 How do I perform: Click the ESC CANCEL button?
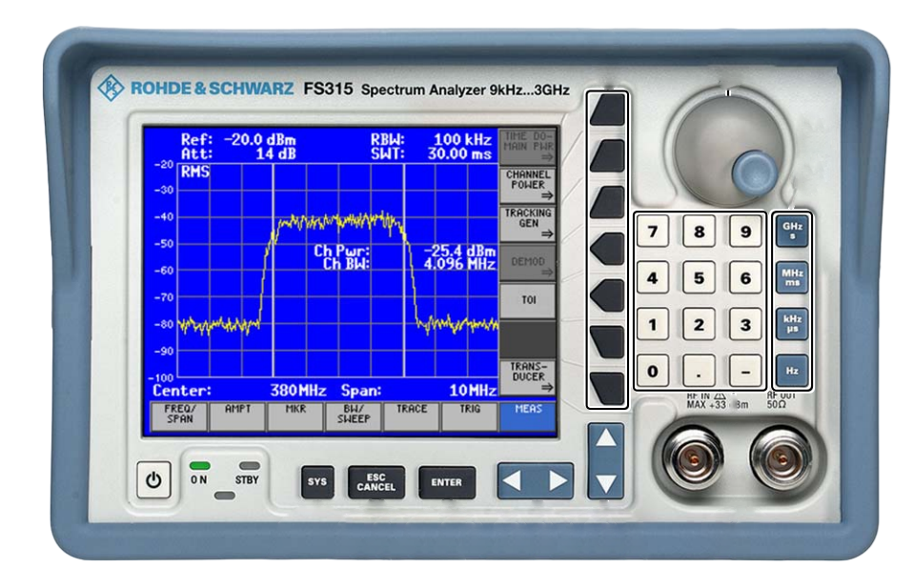point(376,482)
